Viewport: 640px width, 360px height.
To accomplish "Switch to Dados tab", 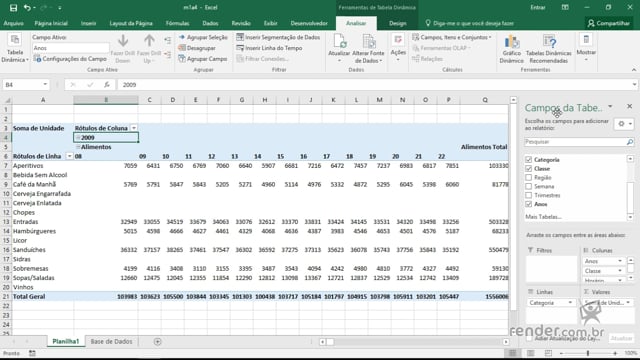I will [210, 23].
